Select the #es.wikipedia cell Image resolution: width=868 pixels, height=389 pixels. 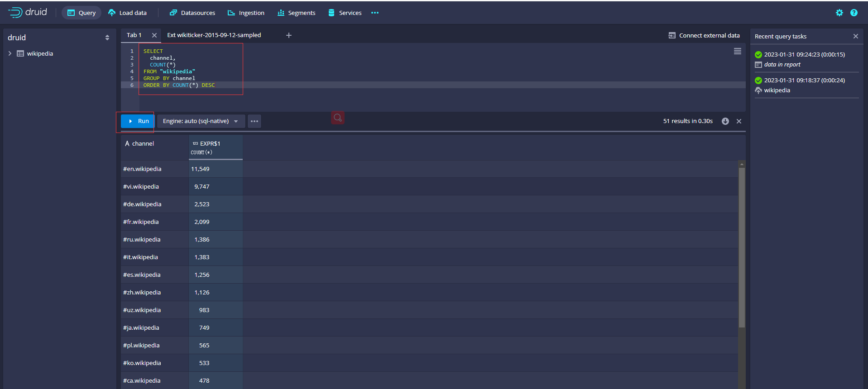click(154, 275)
